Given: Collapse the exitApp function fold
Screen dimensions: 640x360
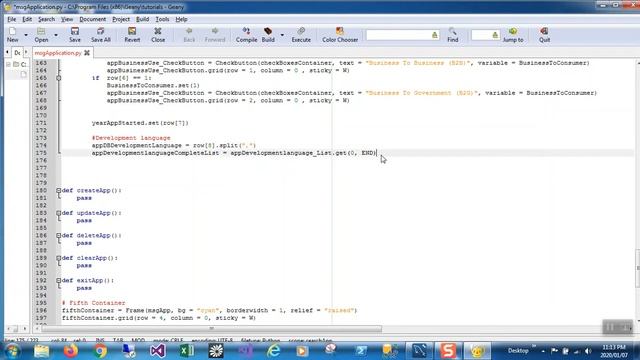Looking at the screenshot, I should coord(59,280).
